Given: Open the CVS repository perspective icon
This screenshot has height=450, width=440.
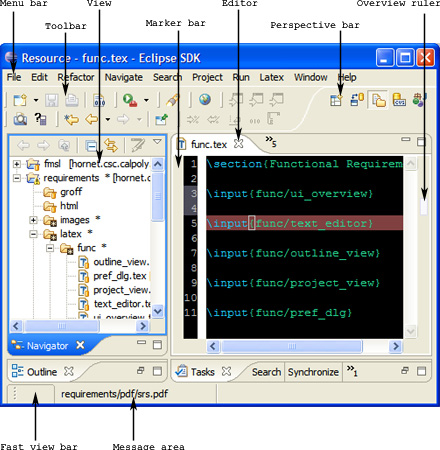Looking at the screenshot, I should click(399, 100).
